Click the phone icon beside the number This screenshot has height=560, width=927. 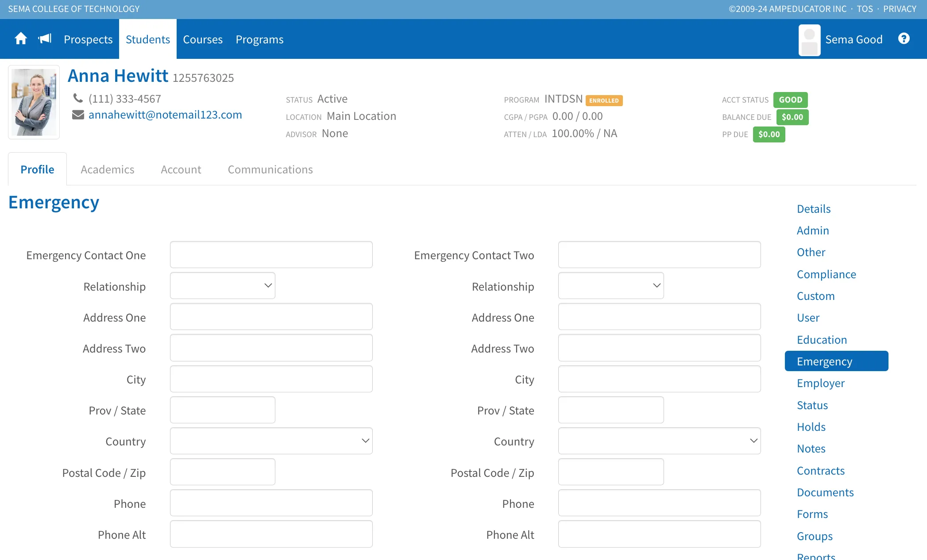click(78, 98)
